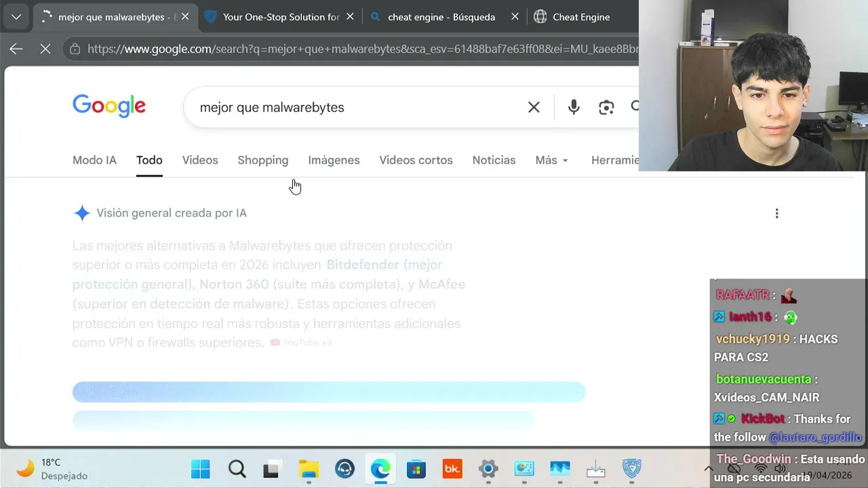Show hidden system tray icons chevron
Viewport: 868px width, 488px height.
[708, 469]
